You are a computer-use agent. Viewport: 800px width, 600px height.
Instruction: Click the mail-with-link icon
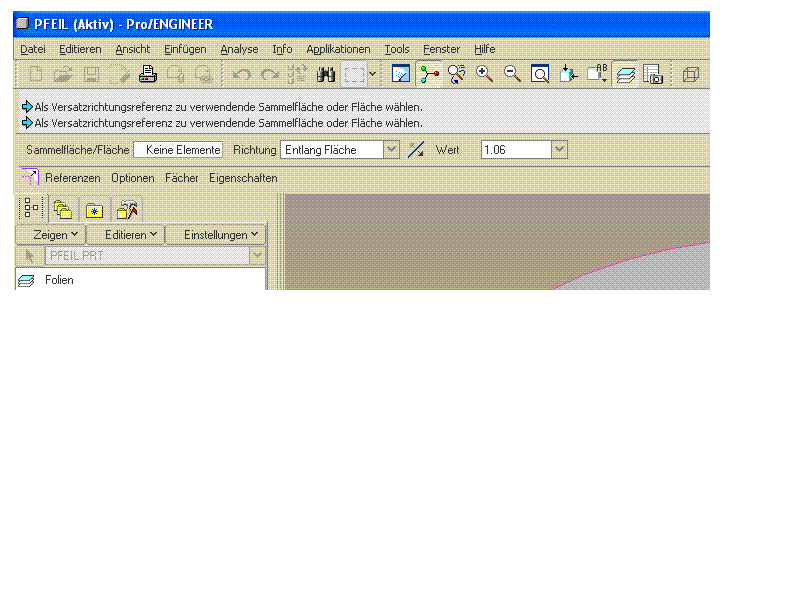click(x=204, y=74)
